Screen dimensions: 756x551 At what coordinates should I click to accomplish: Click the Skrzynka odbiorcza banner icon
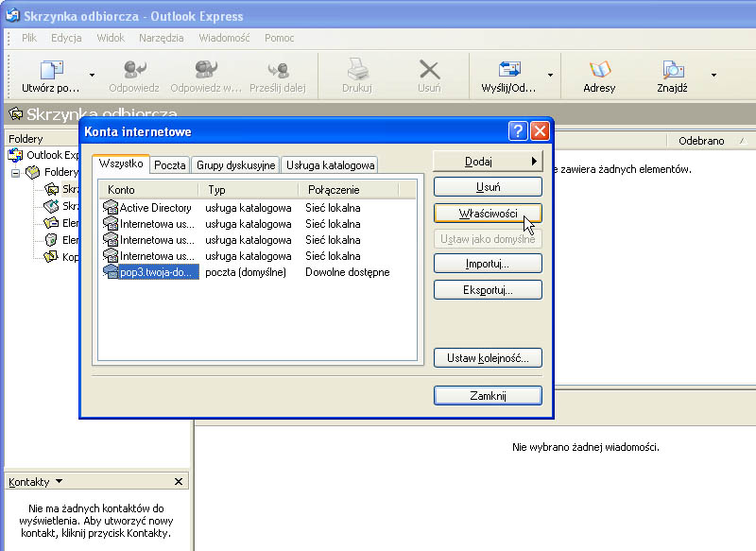point(15,114)
